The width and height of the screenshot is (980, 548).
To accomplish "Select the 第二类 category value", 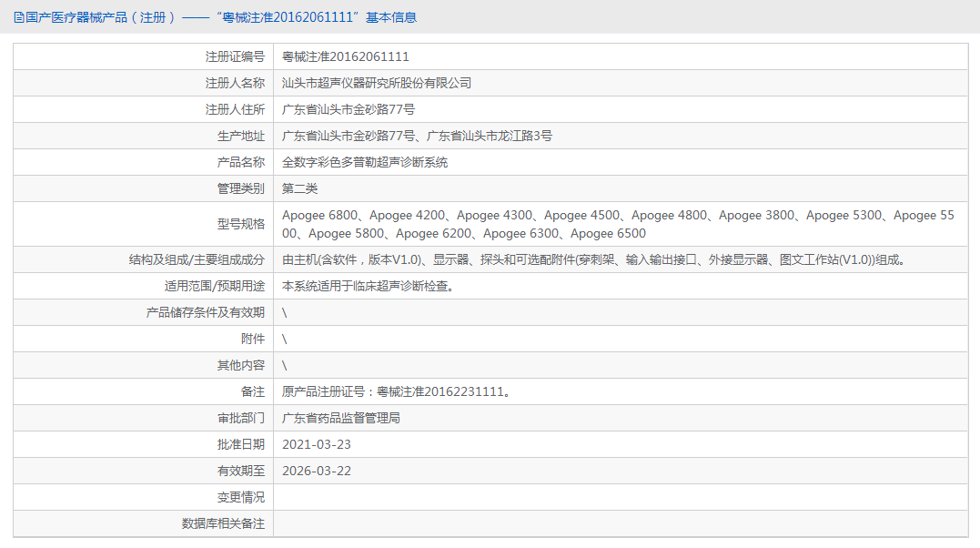I will tap(299, 188).
